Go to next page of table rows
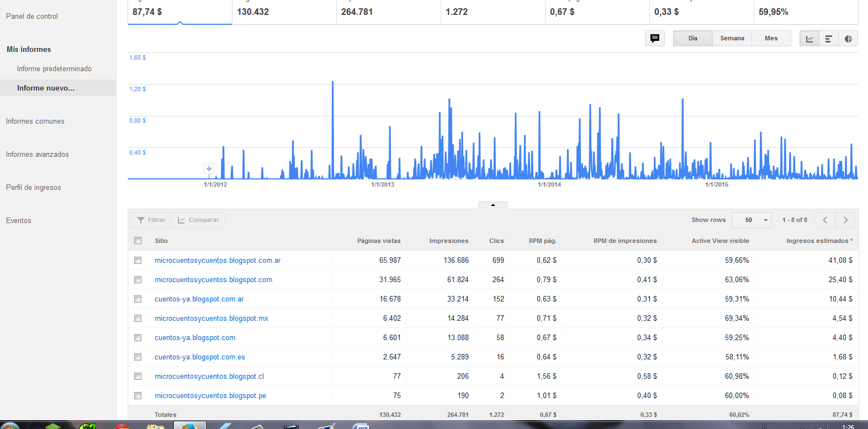 845,220
